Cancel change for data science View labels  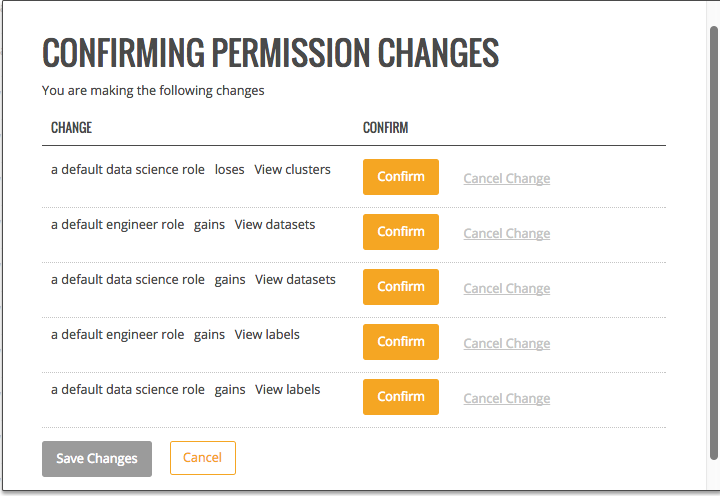pos(506,399)
